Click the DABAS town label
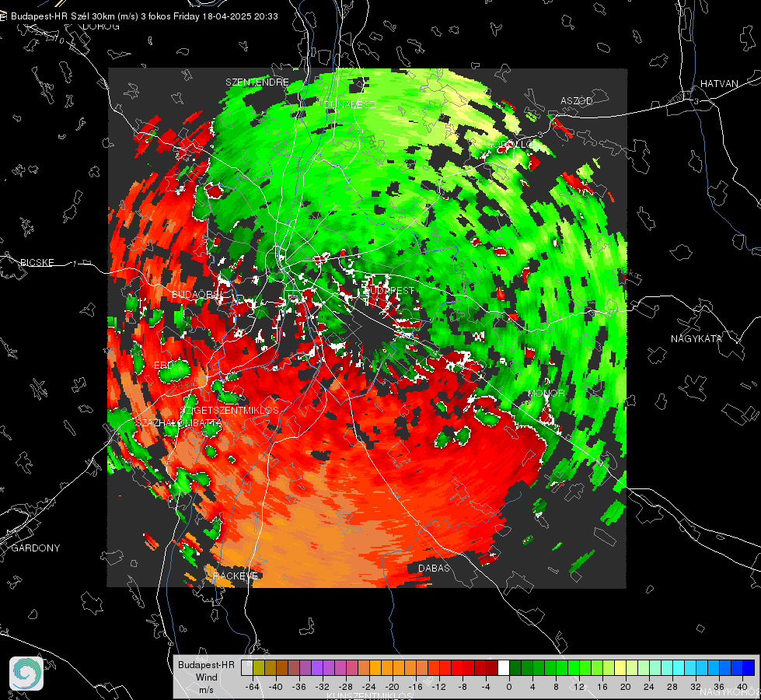 (x=434, y=569)
